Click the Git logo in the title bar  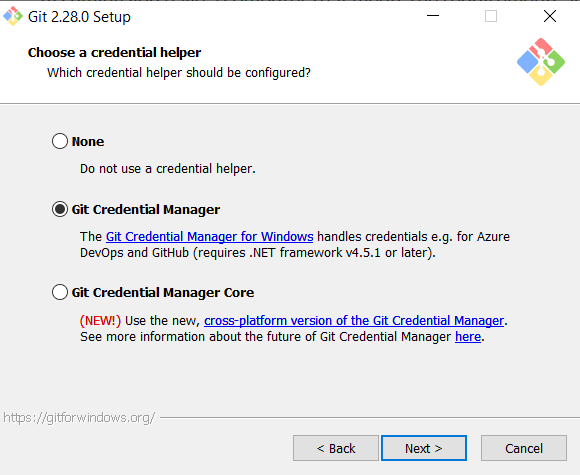(13, 16)
